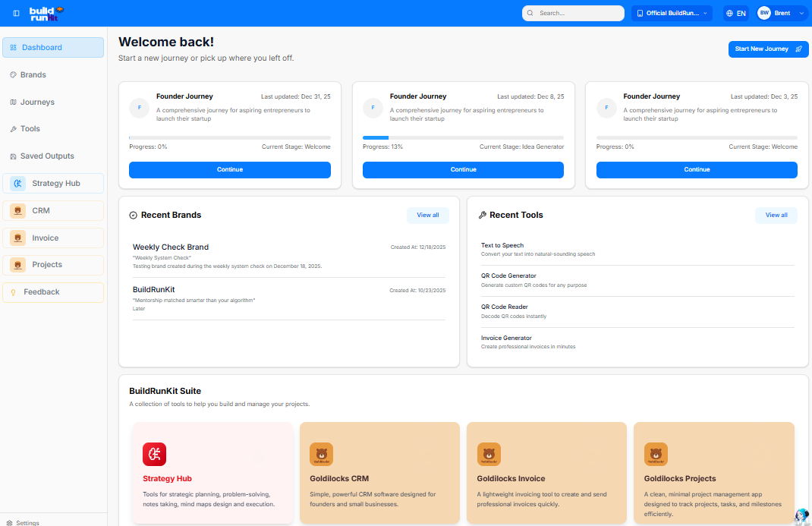Click the 13% progress bar on second journey
812x526 pixels.
click(463, 137)
